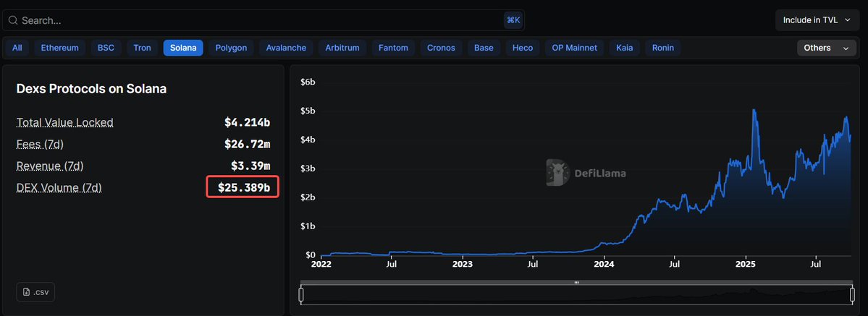Click the 2023 x-axis label
The width and height of the screenshot is (868, 316).
(x=462, y=264)
